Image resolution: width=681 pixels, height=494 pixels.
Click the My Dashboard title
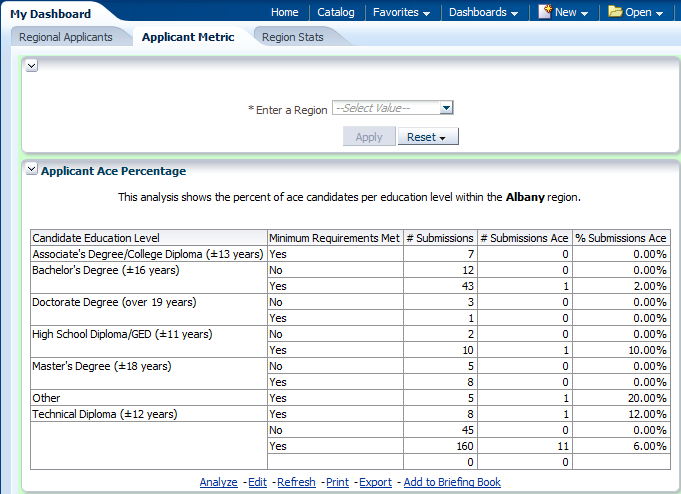pyautogui.click(x=50, y=14)
